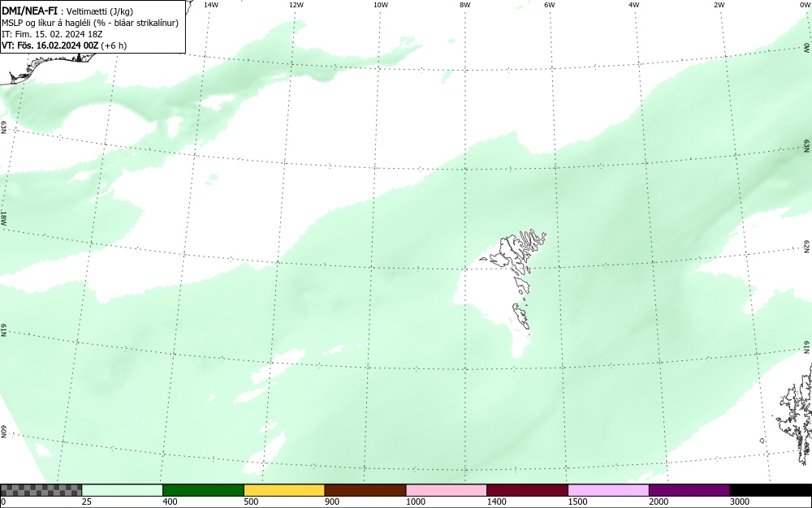This screenshot has width=812, height=508.
Task: Click the 14W longitude label
Action: point(211,5)
